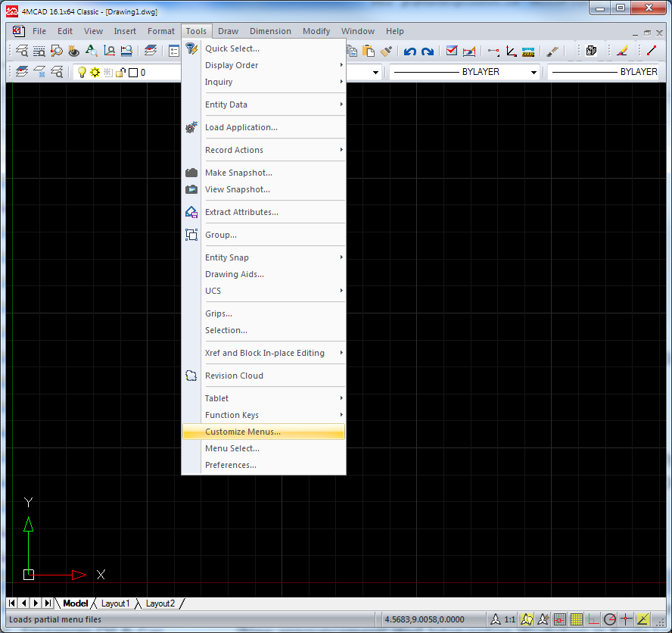
Task: Click Drawing Aids... menu entry
Action: [263, 274]
